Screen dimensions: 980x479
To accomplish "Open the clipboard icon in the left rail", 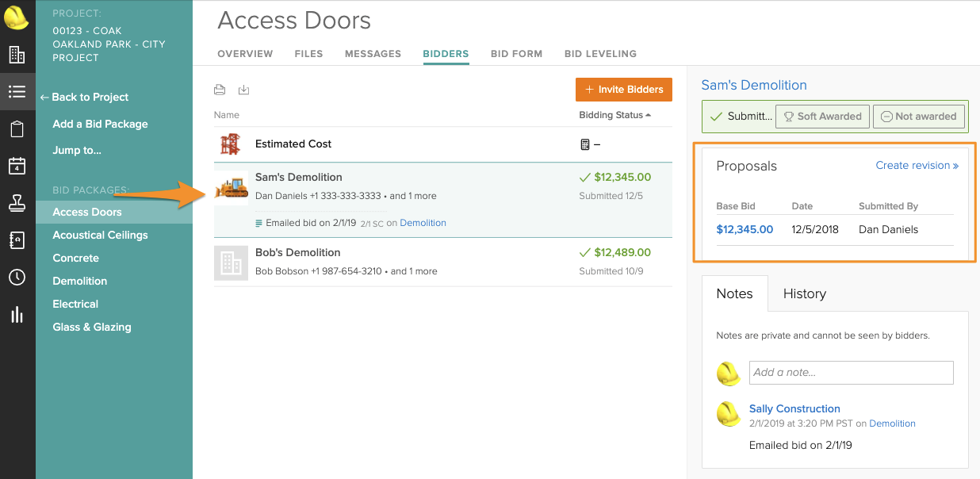I will pyautogui.click(x=17, y=129).
